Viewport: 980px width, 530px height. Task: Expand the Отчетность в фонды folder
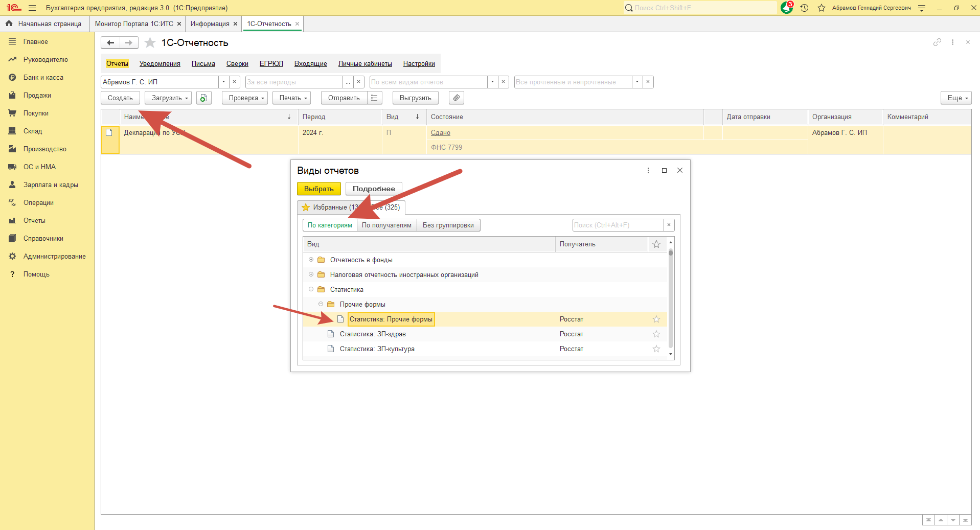311,260
